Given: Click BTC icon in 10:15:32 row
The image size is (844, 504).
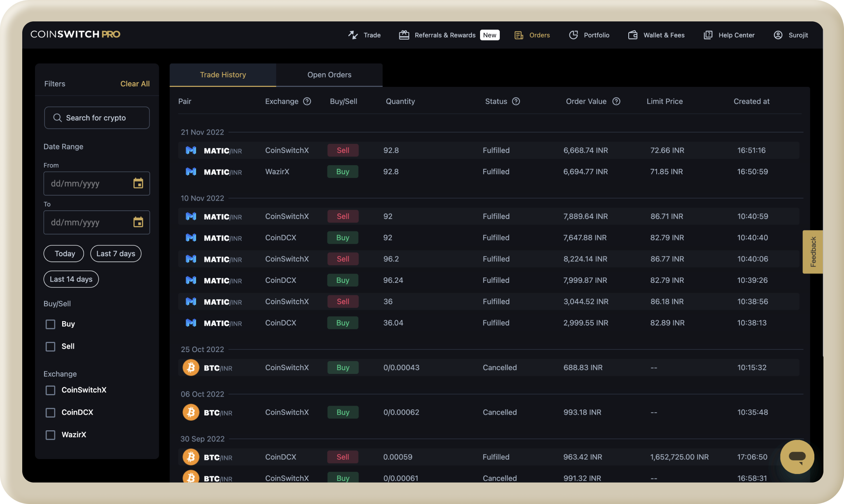Looking at the screenshot, I should [191, 368].
